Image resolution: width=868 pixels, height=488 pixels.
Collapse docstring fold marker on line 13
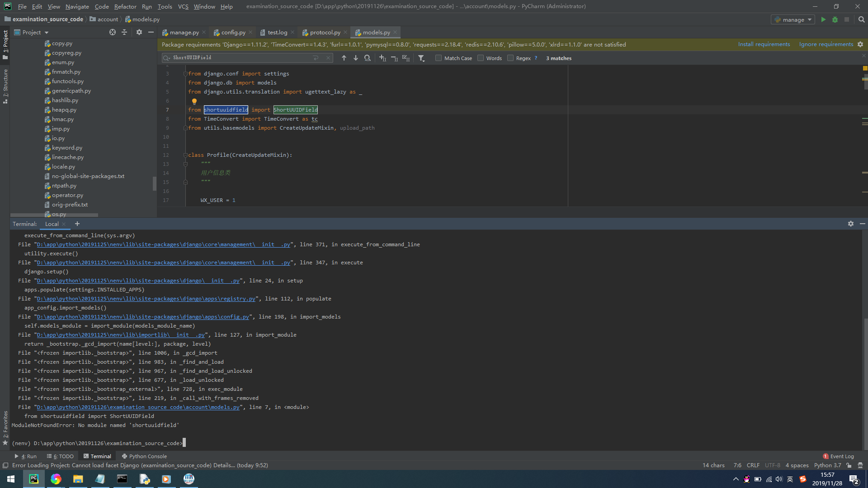point(185,164)
